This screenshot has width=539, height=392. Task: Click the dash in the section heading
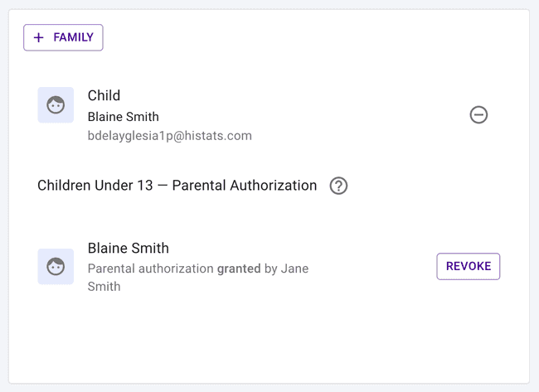click(163, 186)
